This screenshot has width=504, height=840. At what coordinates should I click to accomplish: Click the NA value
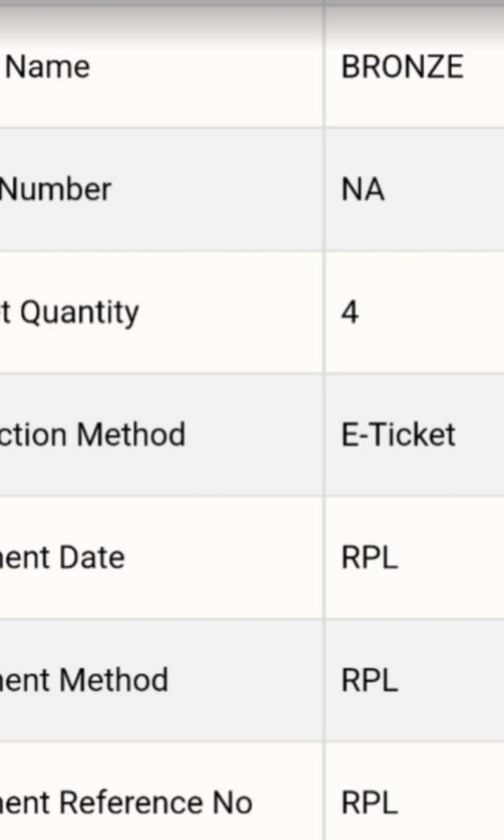[362, 190]
